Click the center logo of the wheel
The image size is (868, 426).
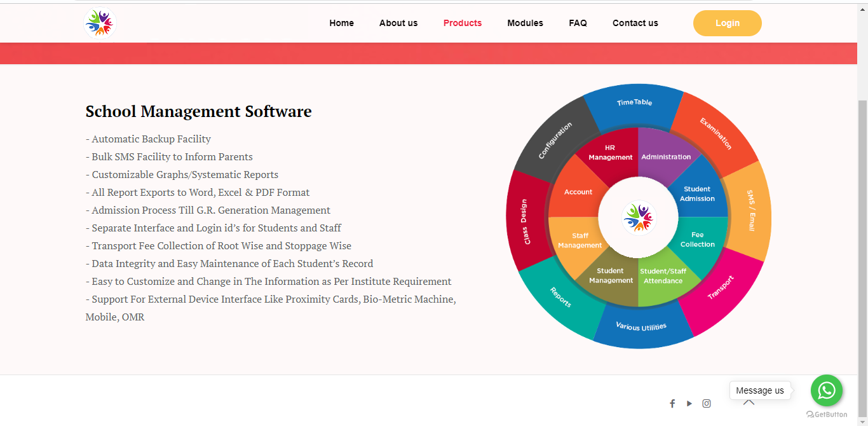point(639,217)
